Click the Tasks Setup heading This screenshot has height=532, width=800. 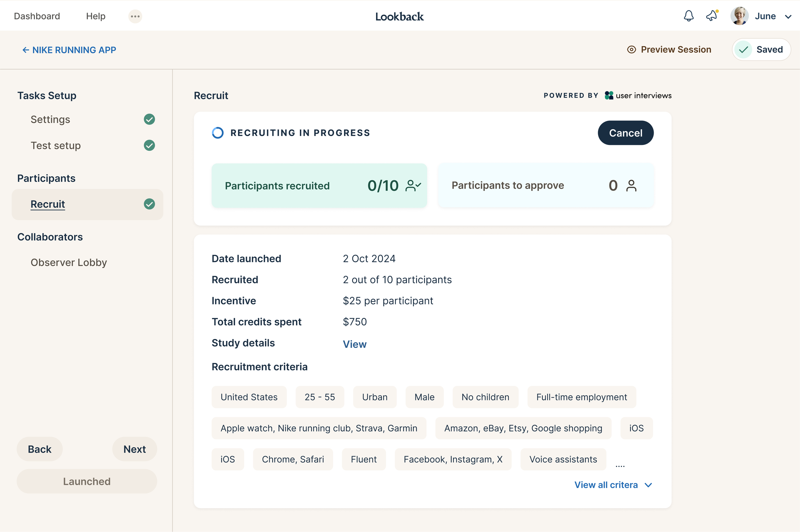point(47,96)
